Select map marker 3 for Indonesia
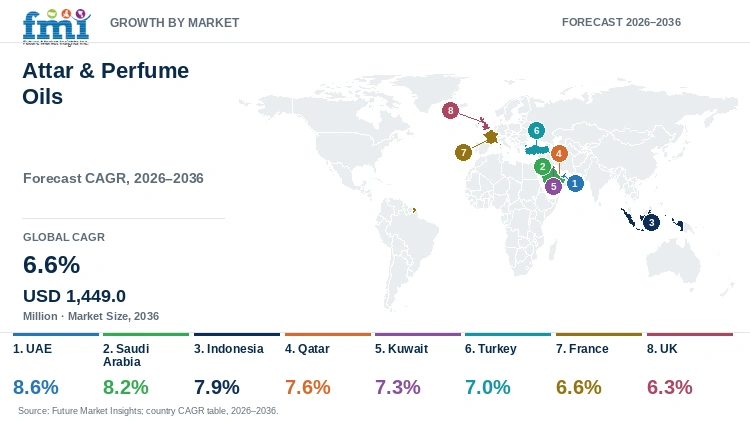The image size is (750, 421). pos(651,222)
